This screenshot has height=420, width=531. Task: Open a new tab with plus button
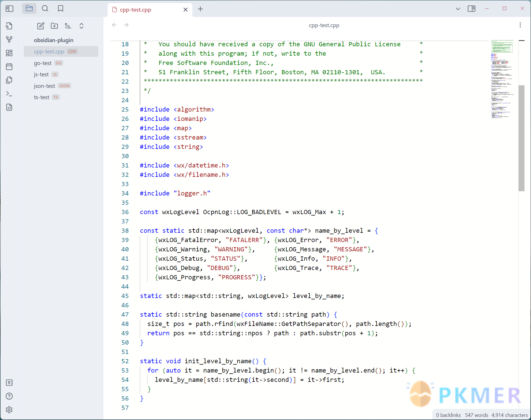click(x=201, y=9)
